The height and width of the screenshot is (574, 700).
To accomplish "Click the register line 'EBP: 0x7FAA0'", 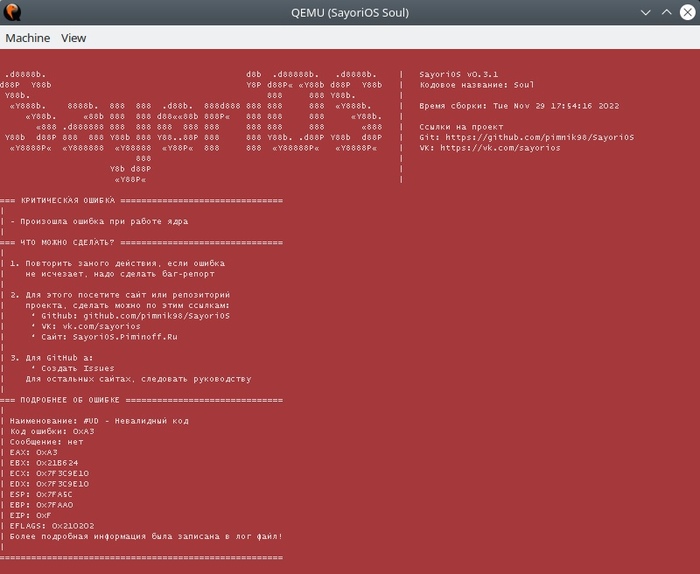I will click(41, 505).
